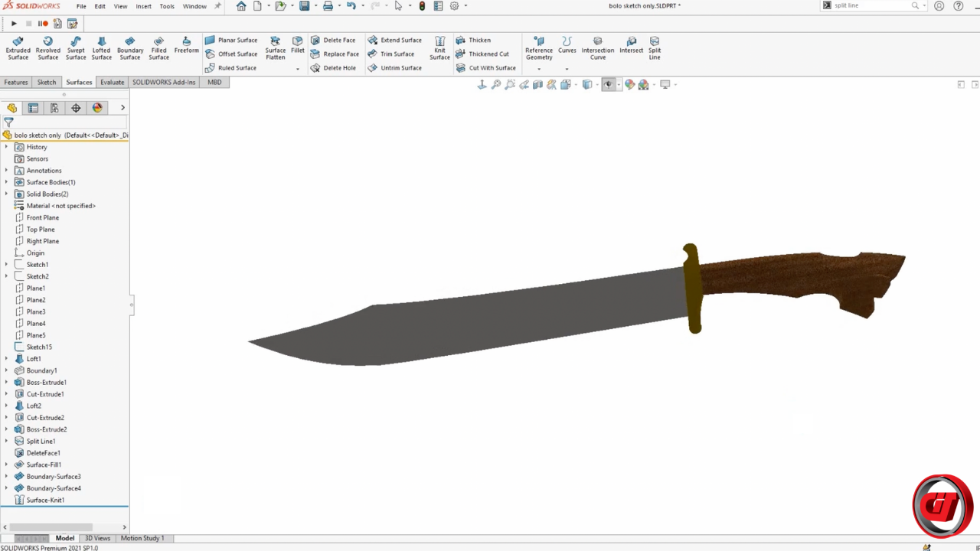Toggle macro record/pause button
980x551 pixels.
[43, 24]
